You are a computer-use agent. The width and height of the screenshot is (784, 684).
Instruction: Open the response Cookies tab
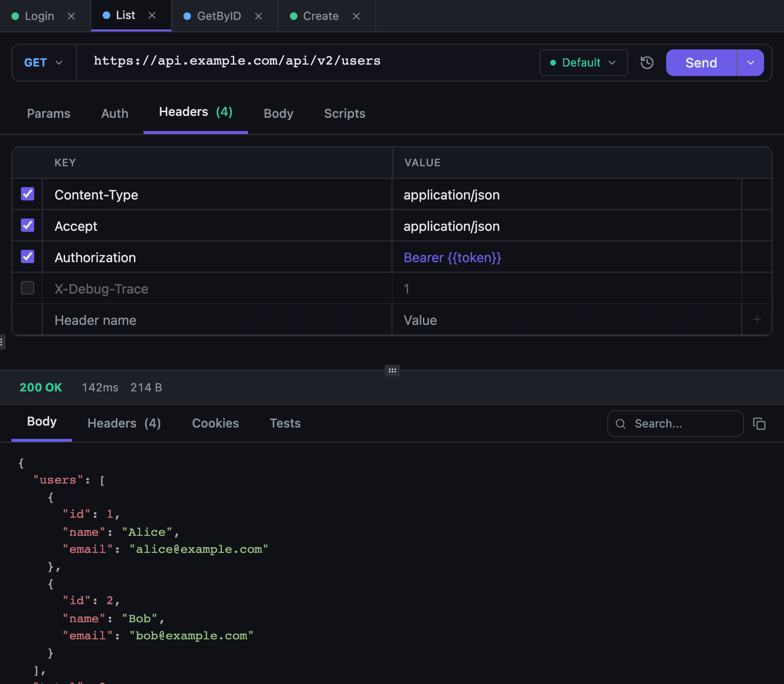click(x=215, y=423)
